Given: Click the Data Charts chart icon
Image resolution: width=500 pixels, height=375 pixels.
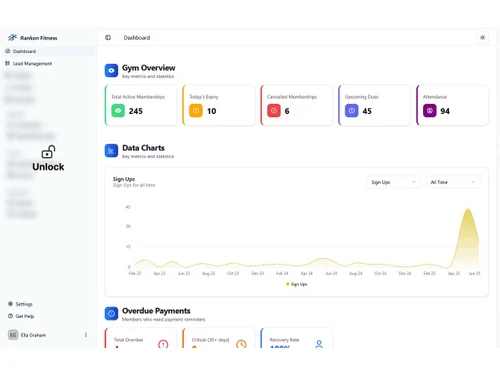Looking at the screenshot, I should tap(111, 151).
